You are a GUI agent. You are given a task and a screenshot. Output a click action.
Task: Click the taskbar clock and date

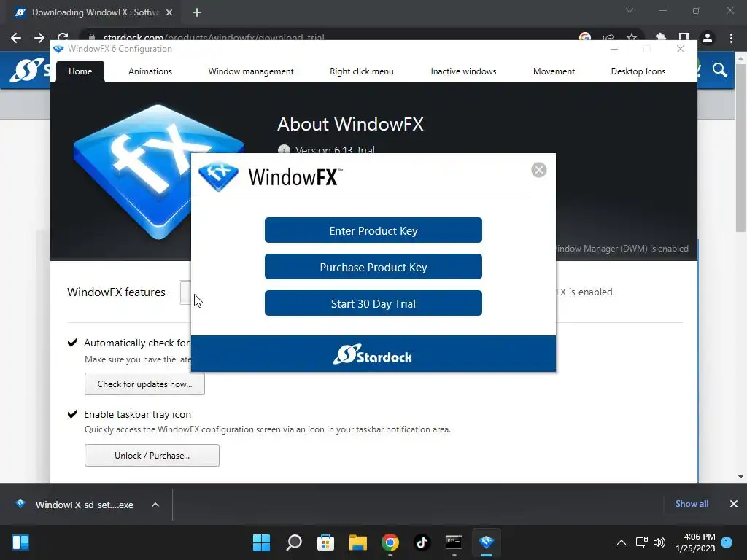695,542
